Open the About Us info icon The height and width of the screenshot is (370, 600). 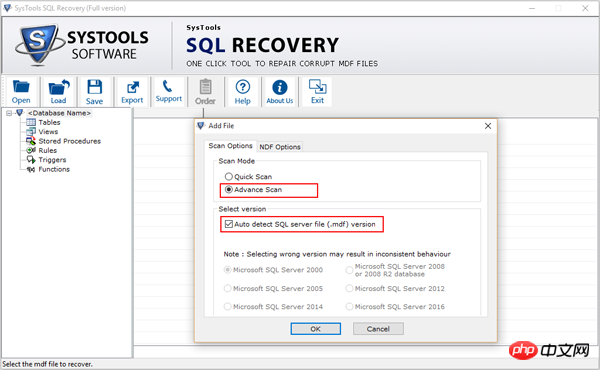(x=280, y=91)
